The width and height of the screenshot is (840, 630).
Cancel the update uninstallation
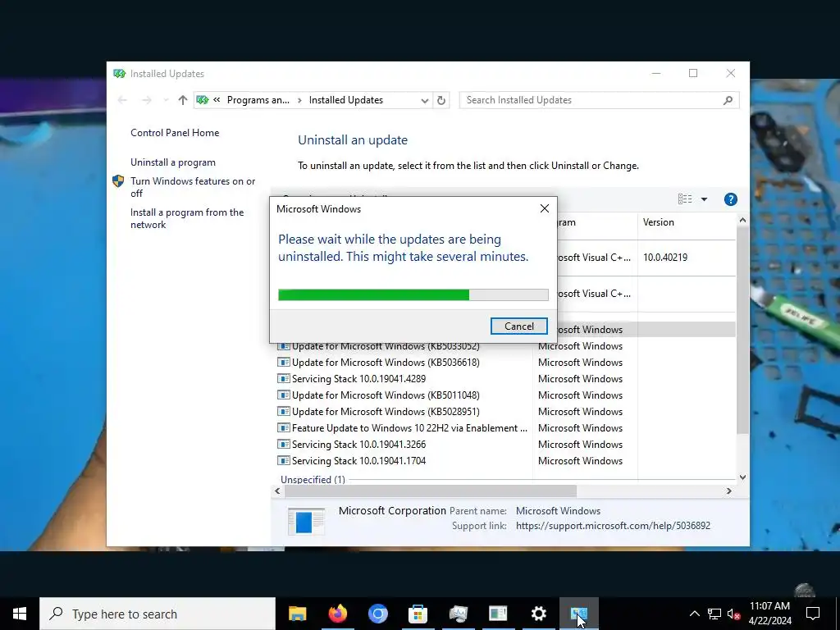point(518,326)
